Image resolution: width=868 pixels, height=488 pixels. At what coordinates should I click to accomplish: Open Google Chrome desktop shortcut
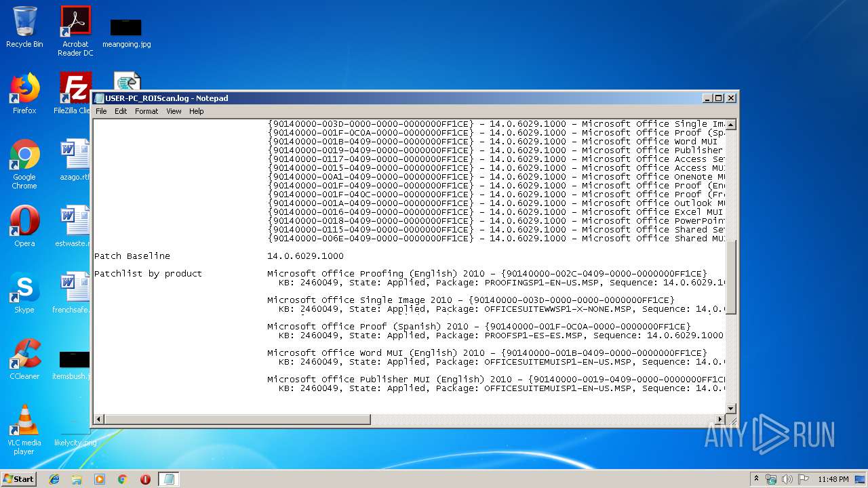pyautogui.click(x=24, y=164)
